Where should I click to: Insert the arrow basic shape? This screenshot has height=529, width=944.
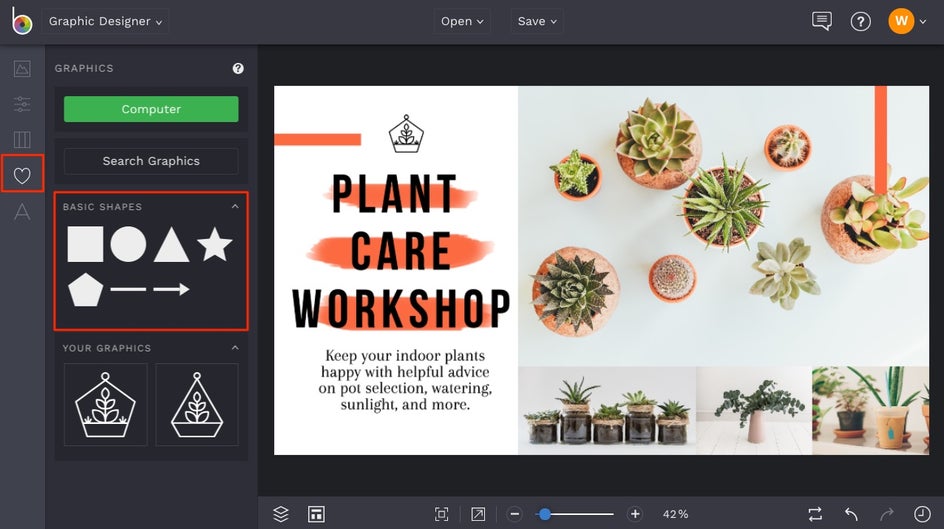[x=171, y=290]
